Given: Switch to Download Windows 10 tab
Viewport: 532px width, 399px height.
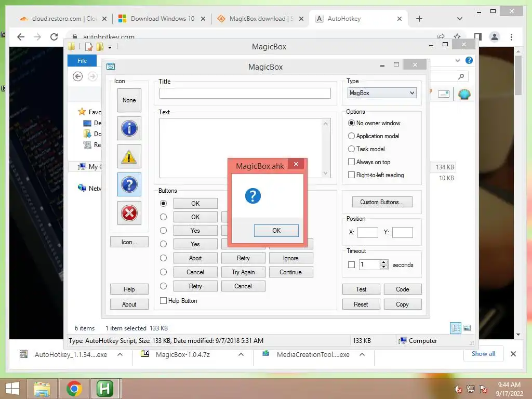Looking at the screenshot, I should (x=162, y=19).
